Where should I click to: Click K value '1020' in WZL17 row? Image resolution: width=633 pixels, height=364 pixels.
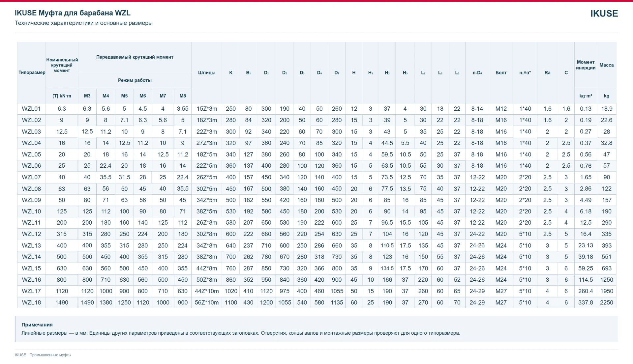point(231,291)
